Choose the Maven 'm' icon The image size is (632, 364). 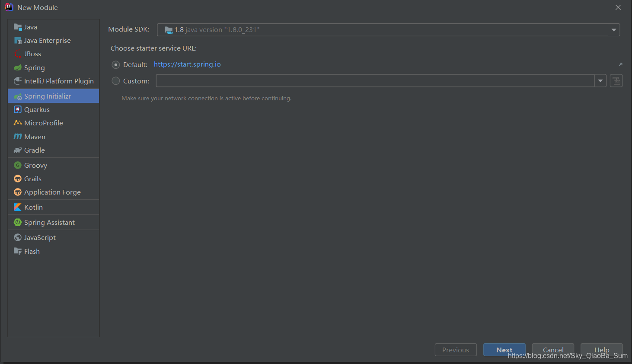(18, 137)
